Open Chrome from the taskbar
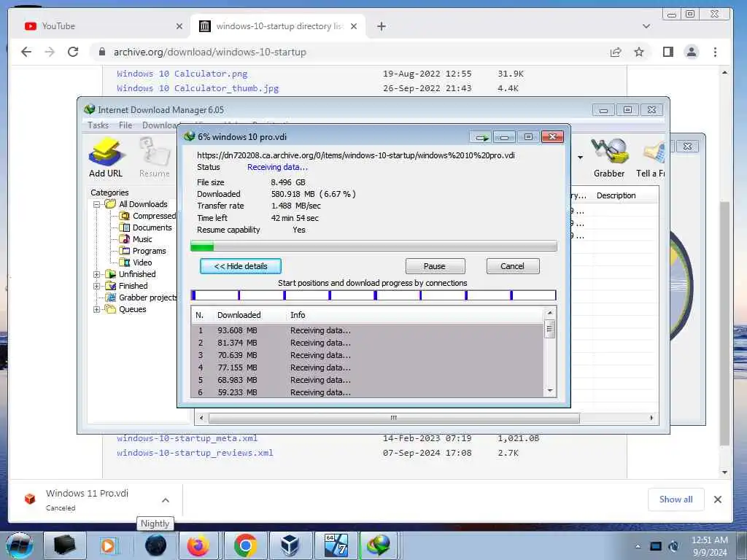Screen dimensions: 747x560 pos(245,545)
